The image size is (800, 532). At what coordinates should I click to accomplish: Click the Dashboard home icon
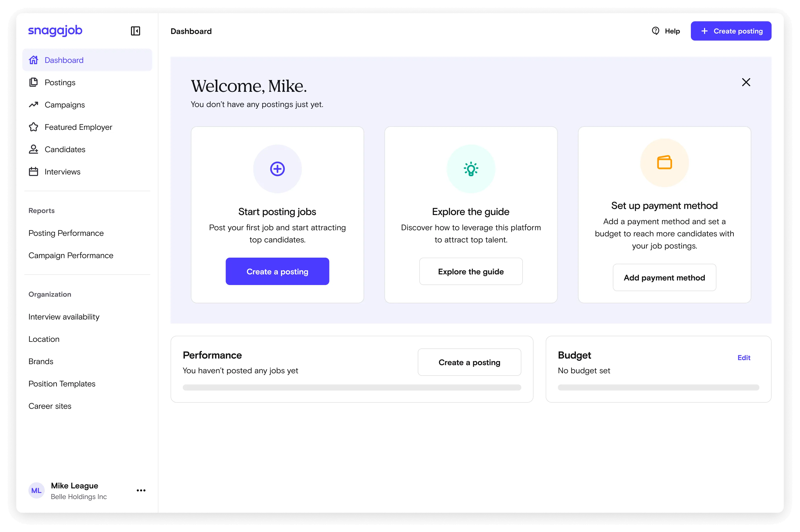33,60
